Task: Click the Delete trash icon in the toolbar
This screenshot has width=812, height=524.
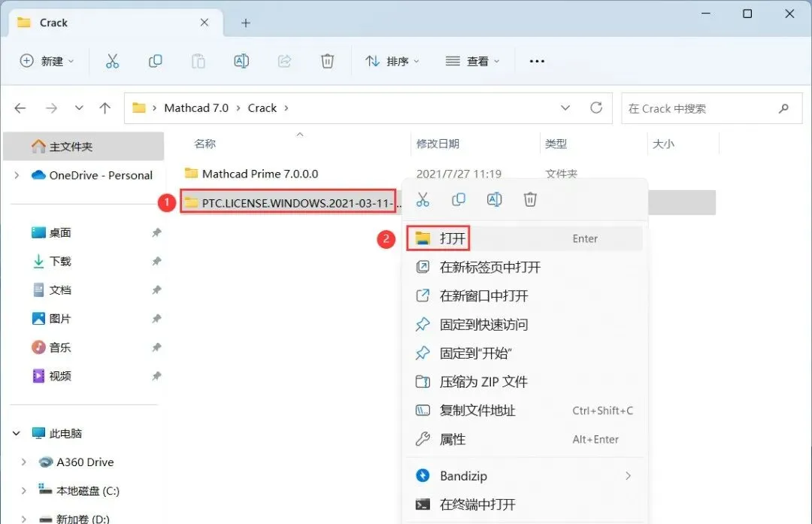Action: tap(327, 61)
